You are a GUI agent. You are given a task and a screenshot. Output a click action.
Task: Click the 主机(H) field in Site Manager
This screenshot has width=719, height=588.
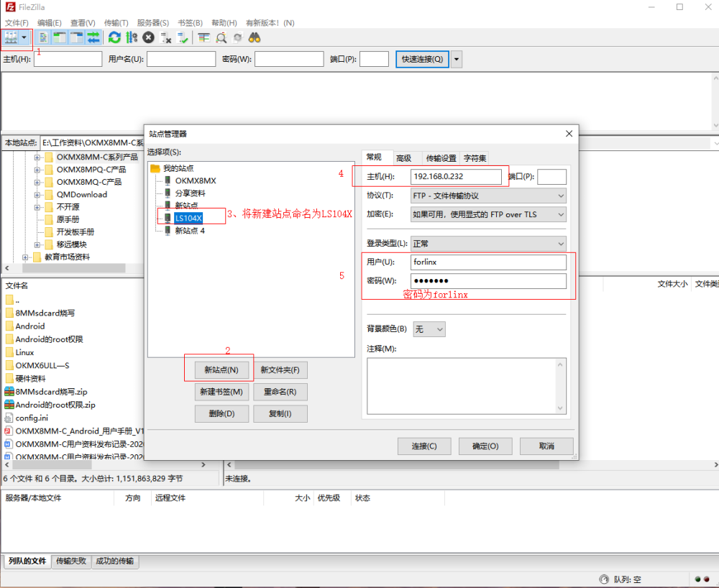pyautogui.click(x=456, y=176)
